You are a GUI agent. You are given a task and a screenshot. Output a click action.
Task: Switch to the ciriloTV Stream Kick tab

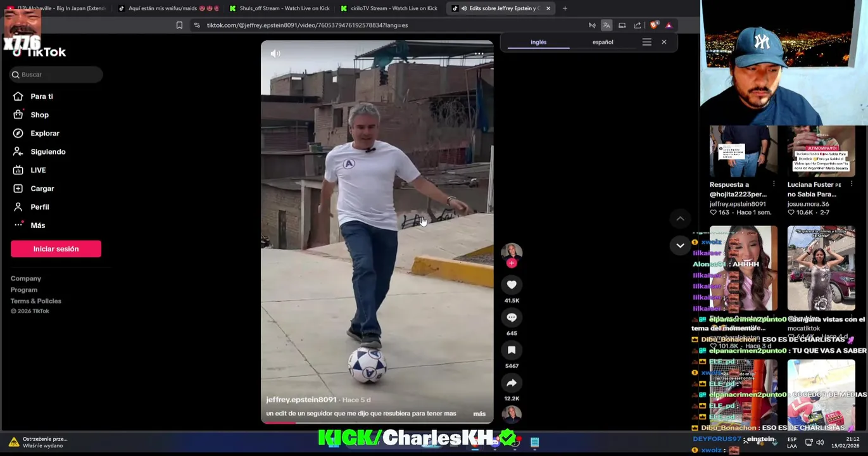tap(389, 8)
